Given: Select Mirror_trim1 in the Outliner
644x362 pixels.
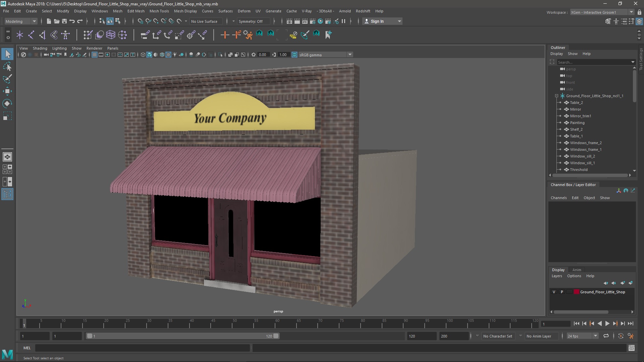Looking at the screenshot, I should (x=580, y=116).
